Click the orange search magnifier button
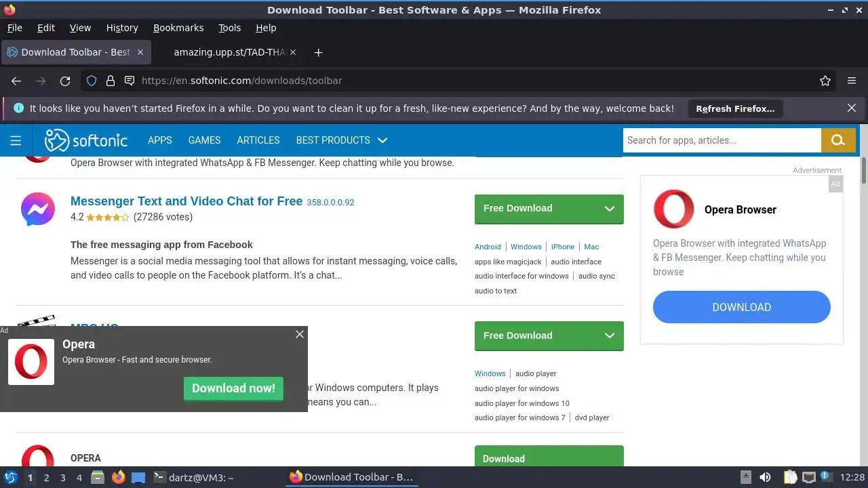Screen dimensions: 868x488 click(838, 140)
